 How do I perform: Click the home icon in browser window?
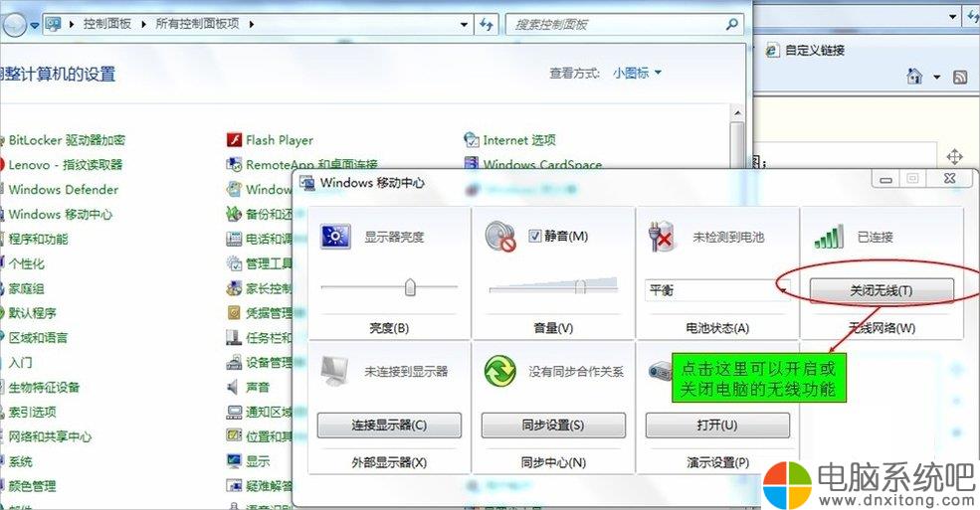[x=913, y=77]
